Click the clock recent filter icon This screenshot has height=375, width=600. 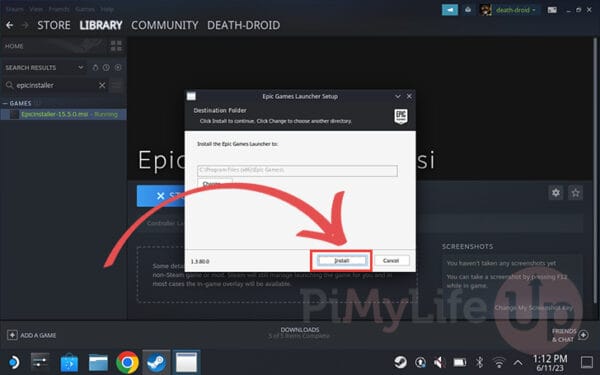[106, 67]
